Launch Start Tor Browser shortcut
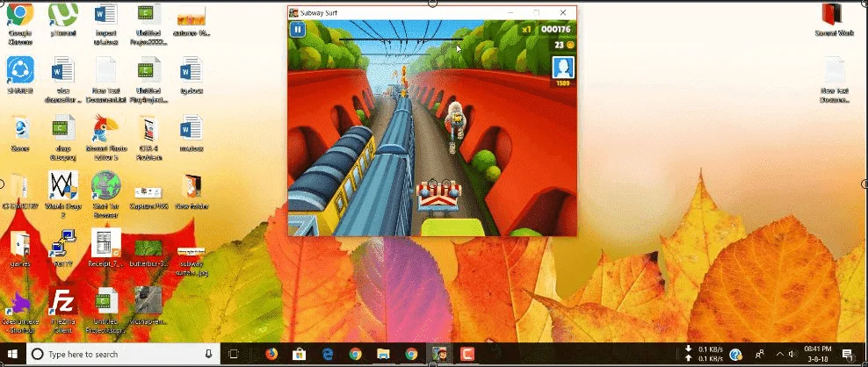Viewport: 868px width, 367px height. point(105,194)
